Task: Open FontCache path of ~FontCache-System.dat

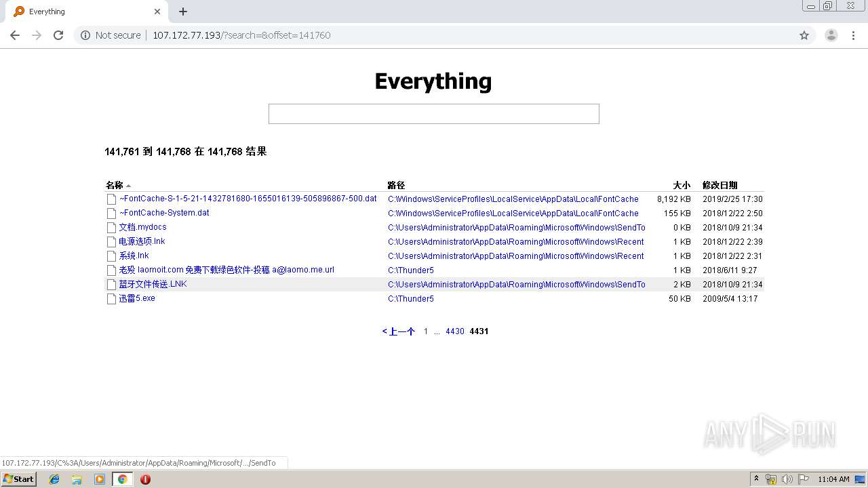Action: tap(513, 213)
